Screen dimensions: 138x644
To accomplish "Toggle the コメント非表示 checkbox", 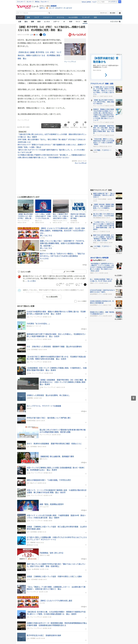I will tap(75, 301).
